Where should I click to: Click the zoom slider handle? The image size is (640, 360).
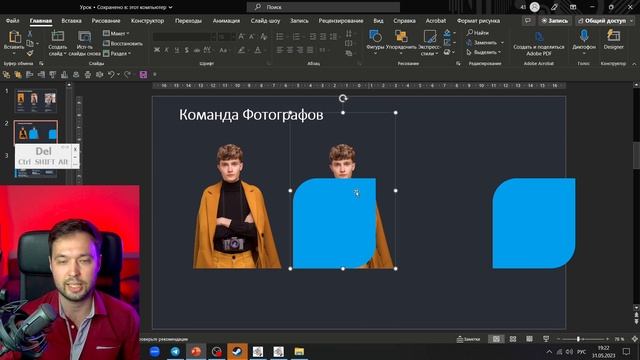578,339
